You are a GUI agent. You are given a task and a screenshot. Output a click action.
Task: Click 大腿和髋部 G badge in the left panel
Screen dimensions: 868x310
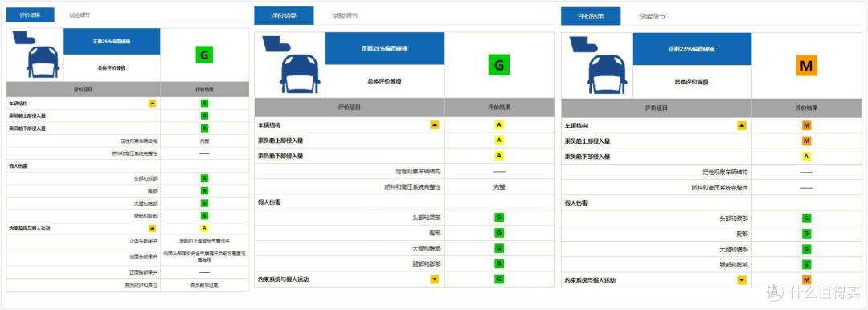click(204, 203)
